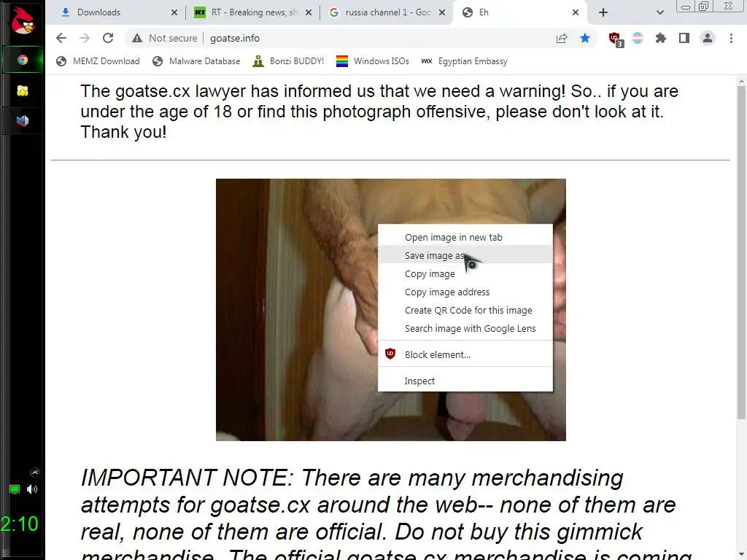
Task: Open the Malware Database bookmark
Action: coord(196,61)
